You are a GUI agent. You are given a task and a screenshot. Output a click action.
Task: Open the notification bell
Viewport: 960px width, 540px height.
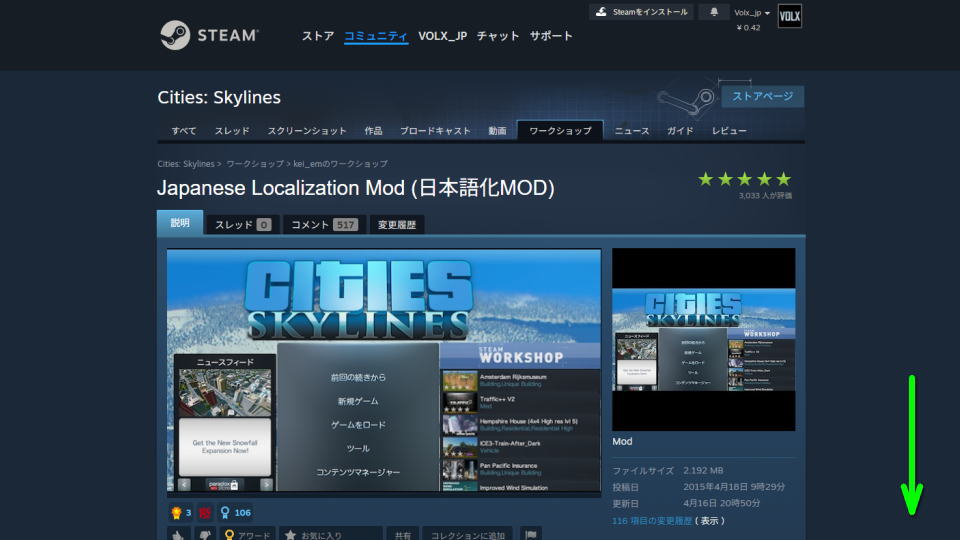[x=714, y=12]
